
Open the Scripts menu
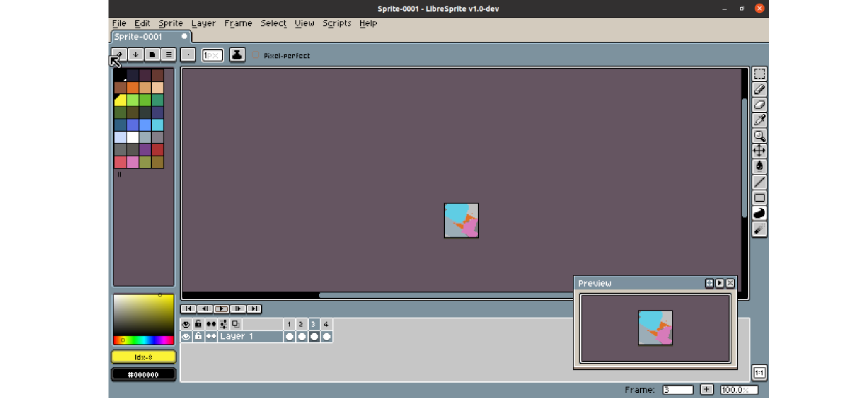337,23
